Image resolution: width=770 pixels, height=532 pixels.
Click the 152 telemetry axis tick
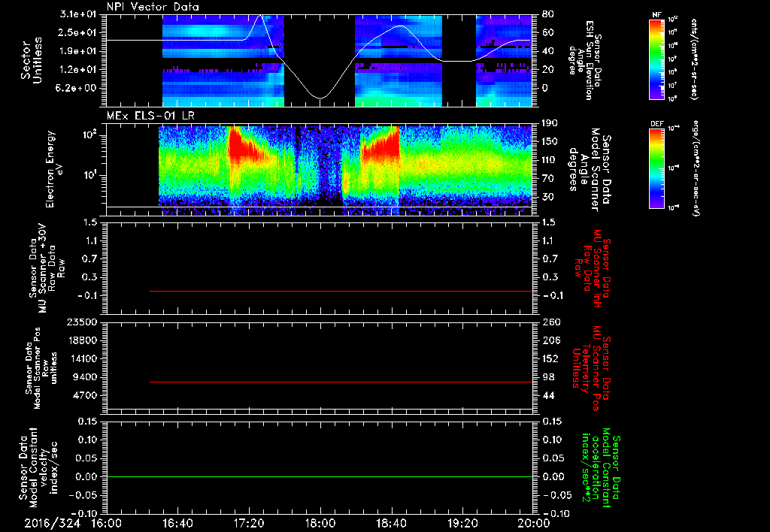click(x=550, y=358)
